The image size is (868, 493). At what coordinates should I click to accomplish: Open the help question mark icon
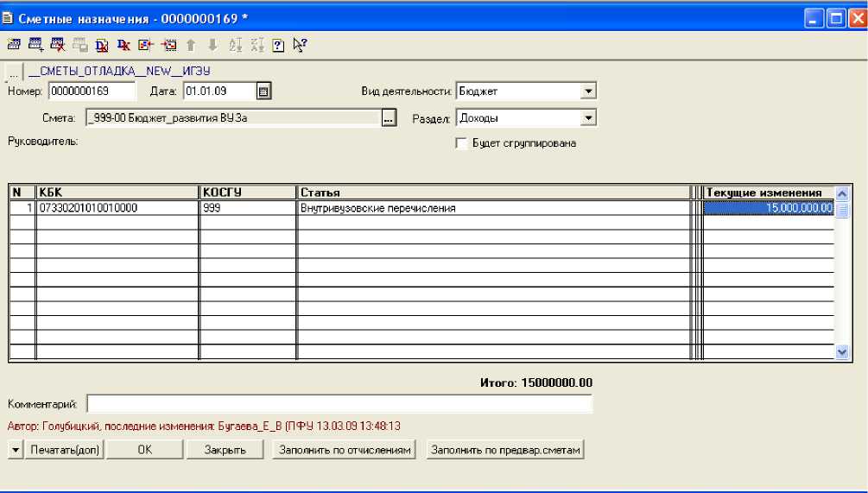[278, 46]
